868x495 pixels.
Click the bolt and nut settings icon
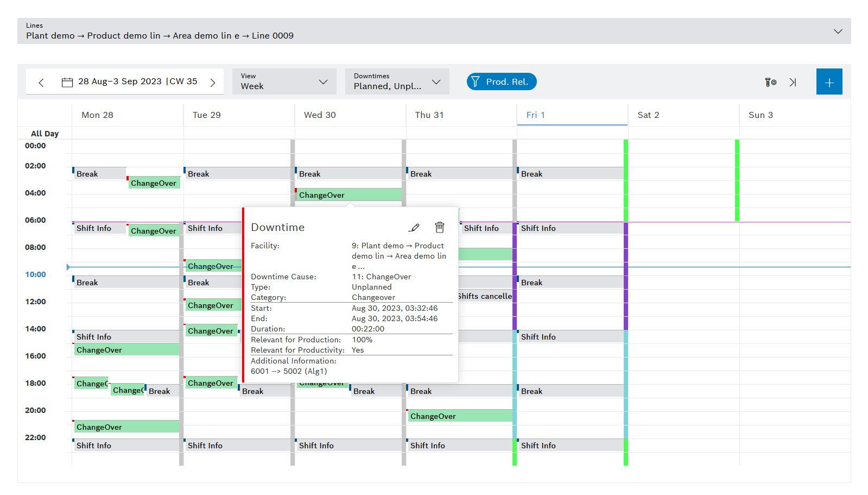click(770, 82)
